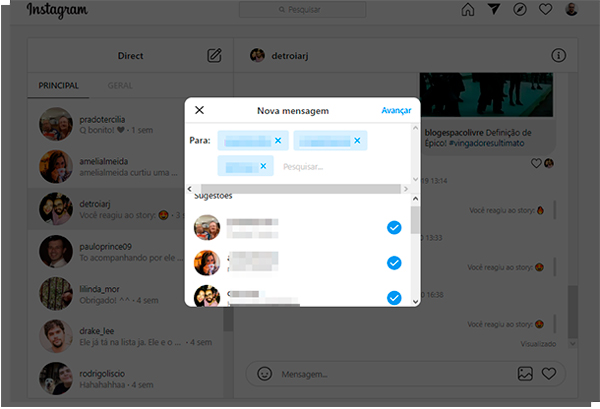Open conversation info icon
Viewport: 600px width, 409px height.
pyautogui.click(x=558, y=55)
